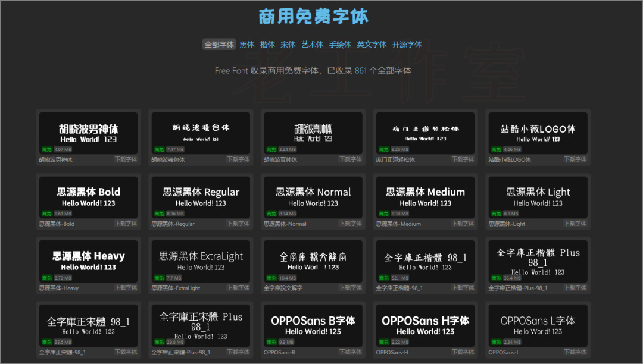Open the 思源黑体 Normal preview thumbnail
Image resolution: width=643 pixels, height=364 pixels.
coord(313,197)
